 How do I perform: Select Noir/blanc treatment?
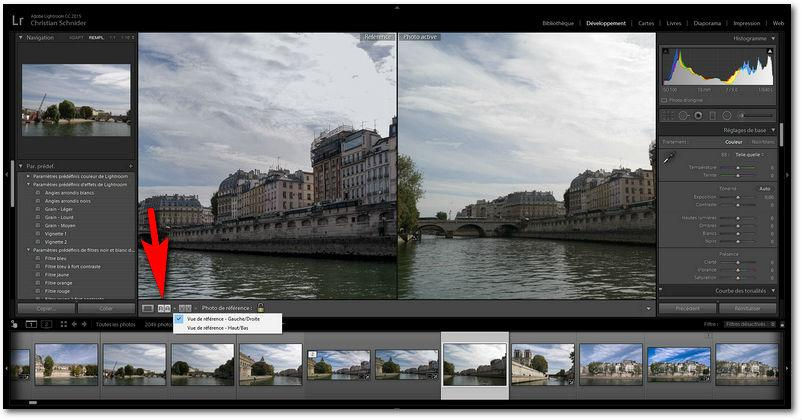pos(762,142)
